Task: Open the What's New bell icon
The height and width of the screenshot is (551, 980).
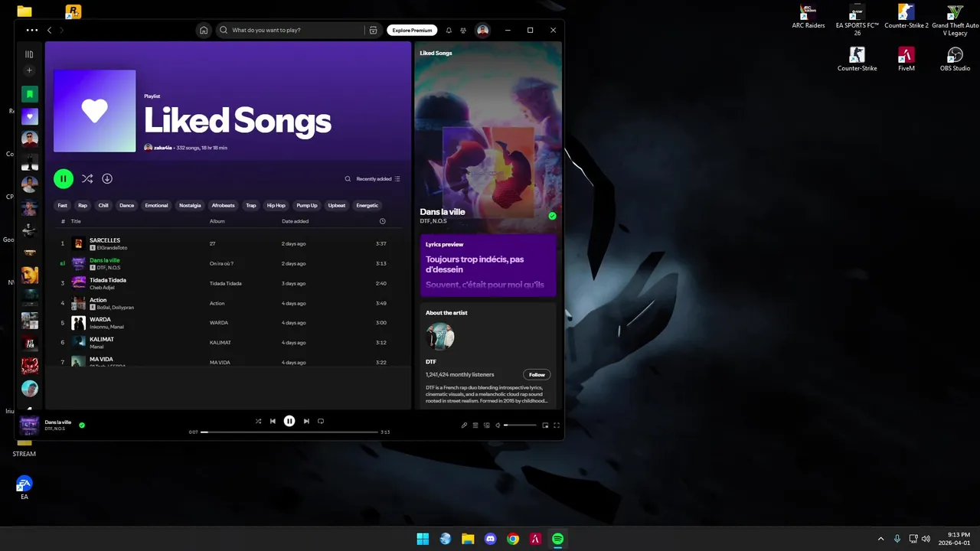Action: 449,31
